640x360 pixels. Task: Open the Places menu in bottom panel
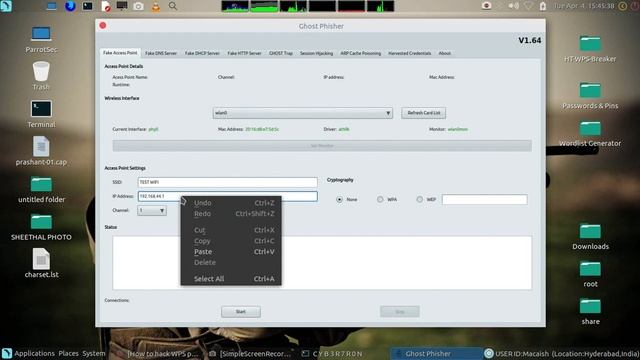[68, 353]
